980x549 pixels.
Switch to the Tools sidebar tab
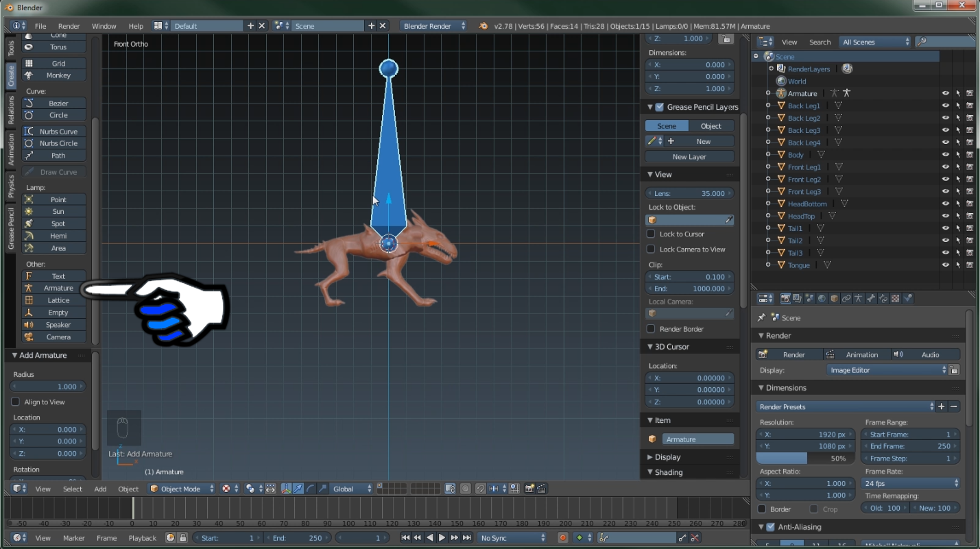pos(11,48)
